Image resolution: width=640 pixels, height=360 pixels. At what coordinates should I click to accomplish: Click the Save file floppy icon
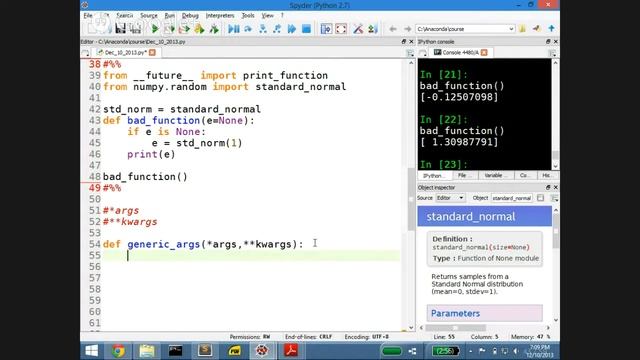point(120,29)
